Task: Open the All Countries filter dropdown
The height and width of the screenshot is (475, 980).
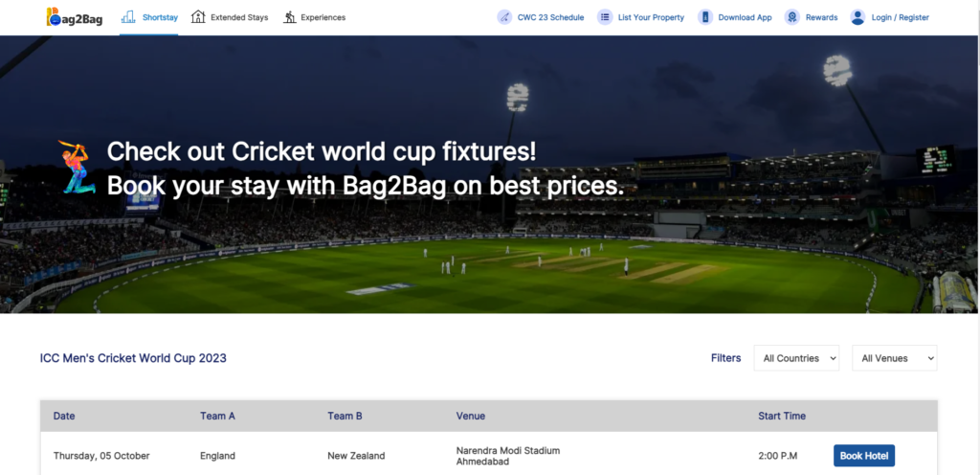Action: click(x=796, y=358)
